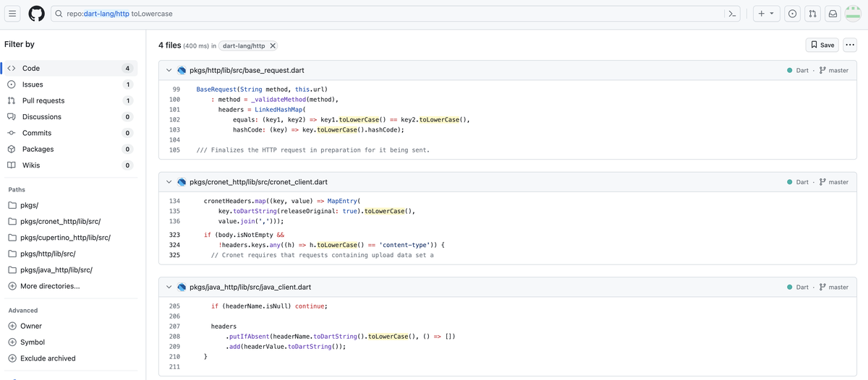868x380 pixels.
Task: Click the Code filter result count 4
Action: pos(127,69)
